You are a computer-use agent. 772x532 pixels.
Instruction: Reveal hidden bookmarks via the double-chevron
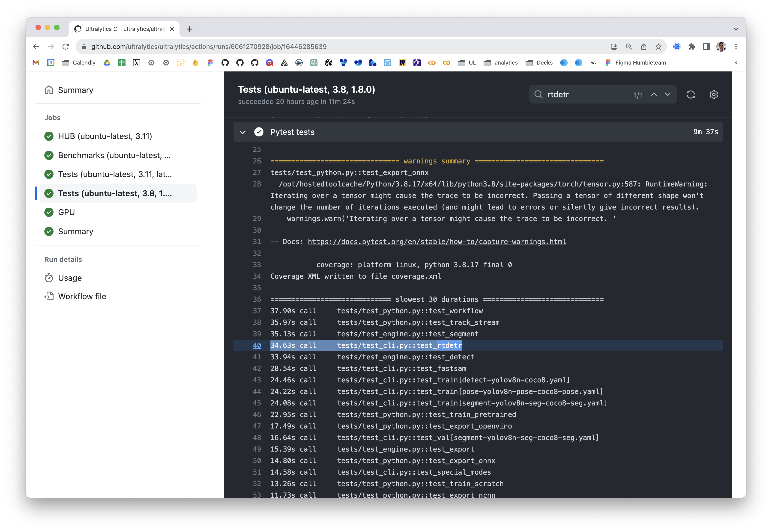736,63
